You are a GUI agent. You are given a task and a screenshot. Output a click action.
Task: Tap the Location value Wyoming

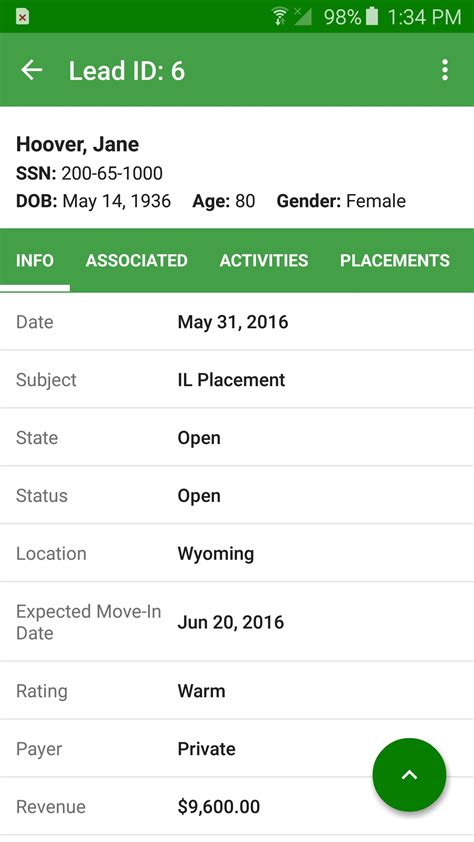216,554
